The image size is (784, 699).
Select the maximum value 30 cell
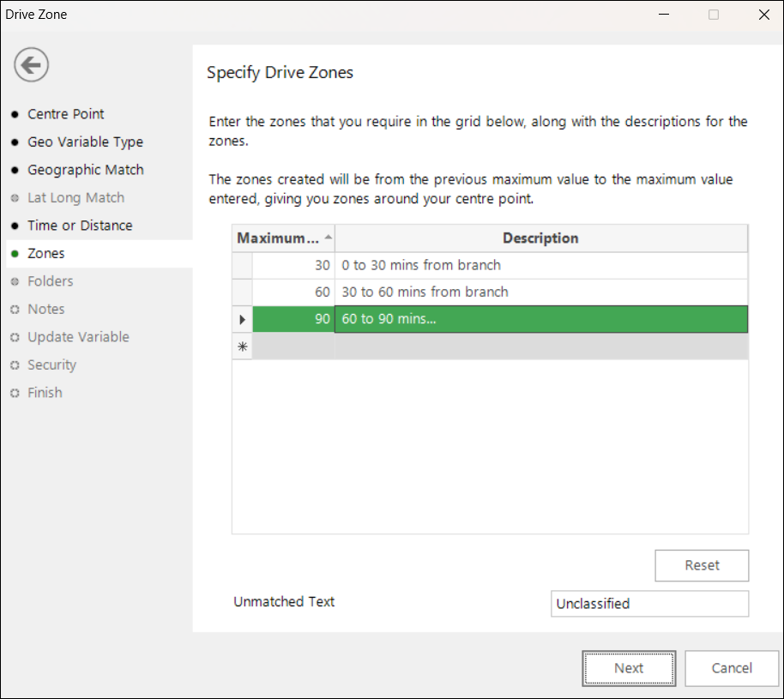(x=293, y=266)
